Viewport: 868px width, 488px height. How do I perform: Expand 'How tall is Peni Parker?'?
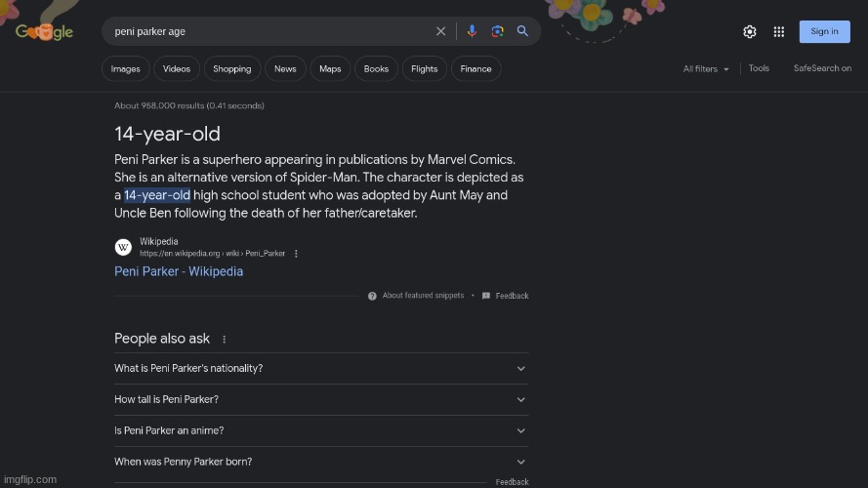321,399
